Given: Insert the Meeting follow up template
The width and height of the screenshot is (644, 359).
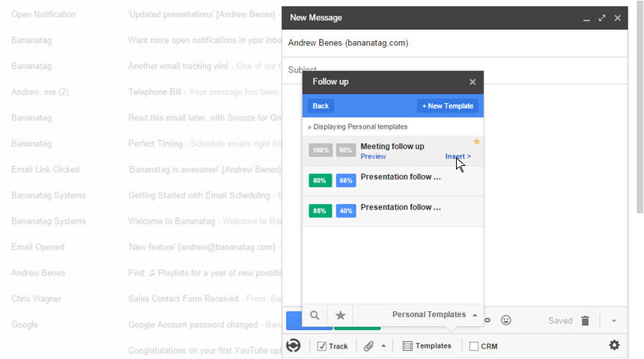Looking at the screenshot, I should pyautogui.click(x=458, y=157).
